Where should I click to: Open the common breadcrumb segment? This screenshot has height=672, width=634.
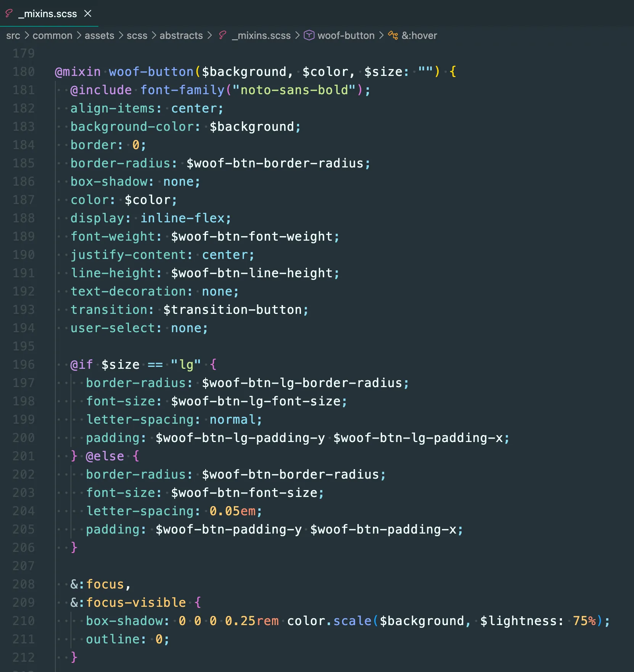tap(52, 35)
